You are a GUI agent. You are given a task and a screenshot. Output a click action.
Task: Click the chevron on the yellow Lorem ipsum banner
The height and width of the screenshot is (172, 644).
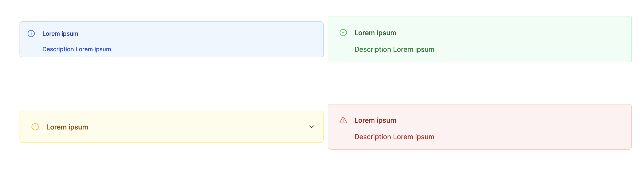pos(311,127)
